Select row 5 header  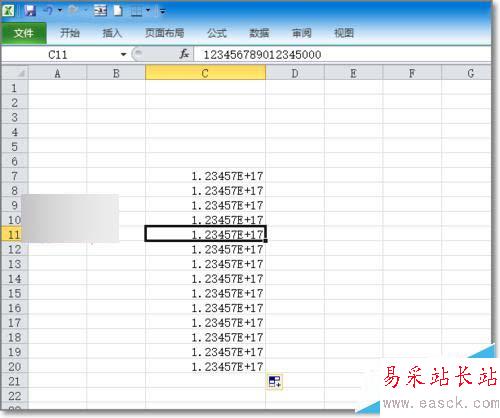(15, 146)
